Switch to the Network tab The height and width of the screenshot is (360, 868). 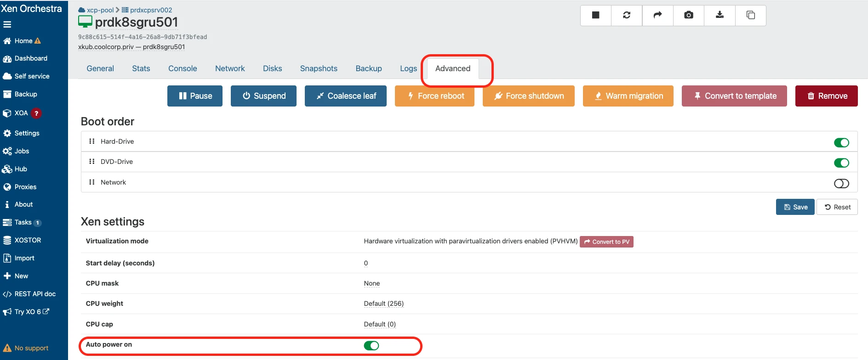coord(230,68)
